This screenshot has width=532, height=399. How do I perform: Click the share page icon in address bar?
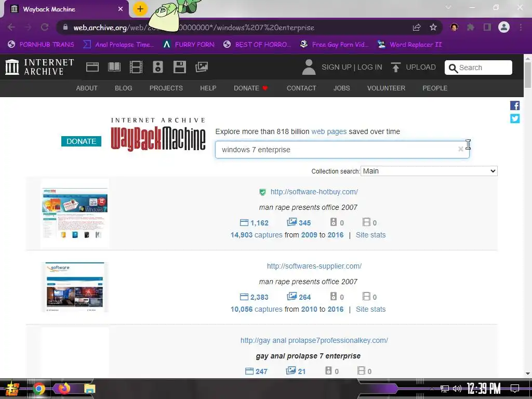pyautogui.click(x=417, y=28)
